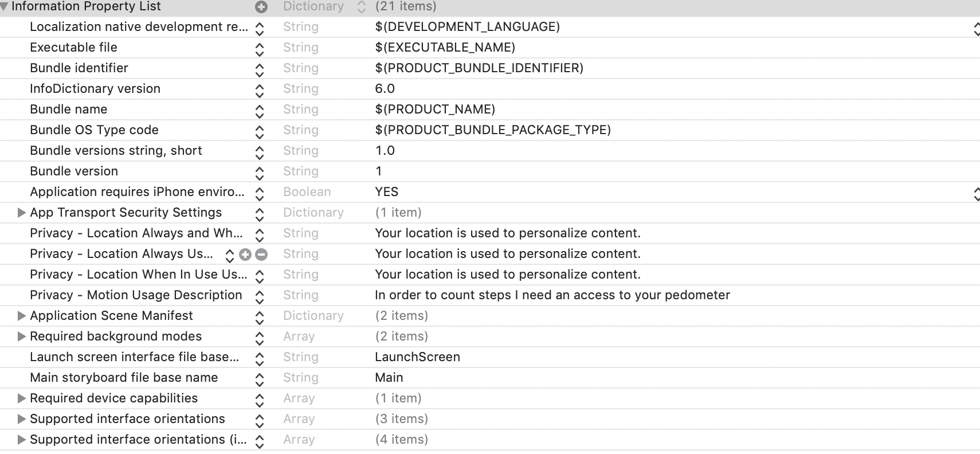Image resolution: width=980 pixels, height=454 pixels.
Task: Expand Application Scene Manifest dictionary
Action: coord(22,316)
